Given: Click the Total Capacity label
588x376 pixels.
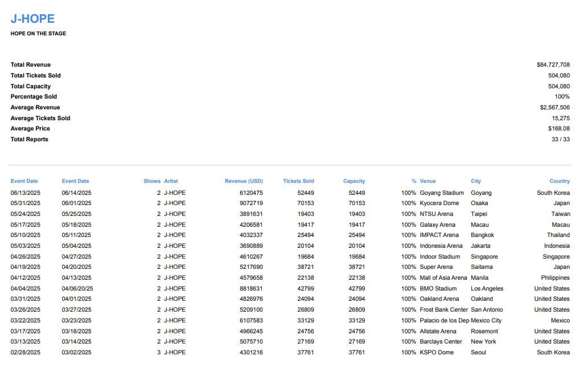Looking at the screenshot, I should pos(30,86).
